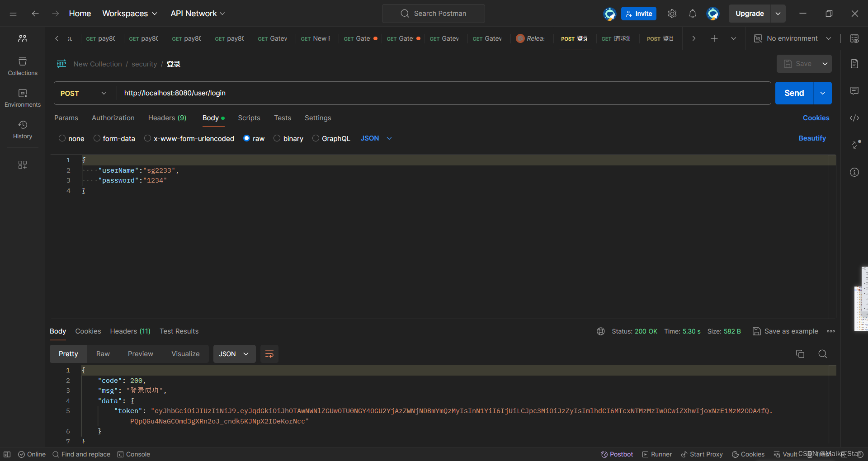
Task: Beautify the JSON request body
Action: click(x=812, y=138)
